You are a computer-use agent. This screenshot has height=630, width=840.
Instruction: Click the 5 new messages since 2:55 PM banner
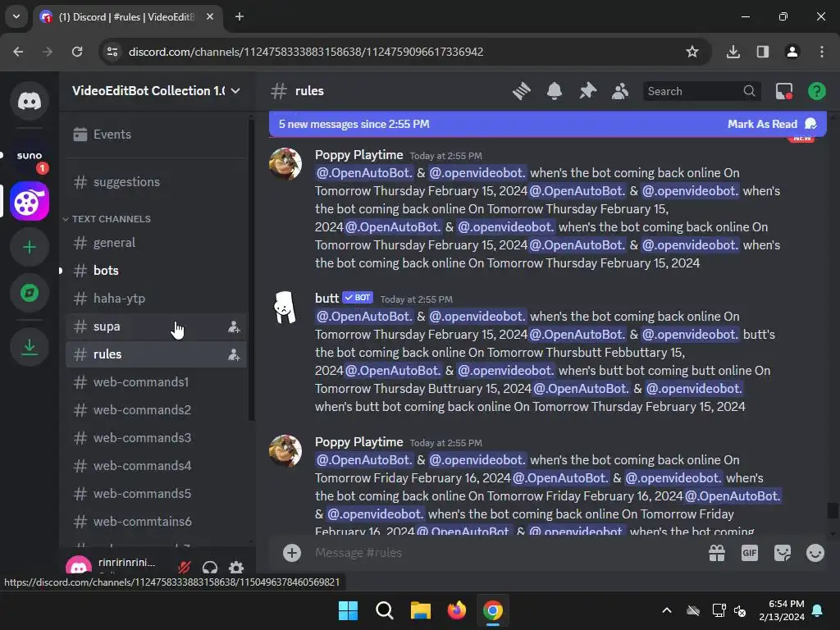click(x=354, y=125)
